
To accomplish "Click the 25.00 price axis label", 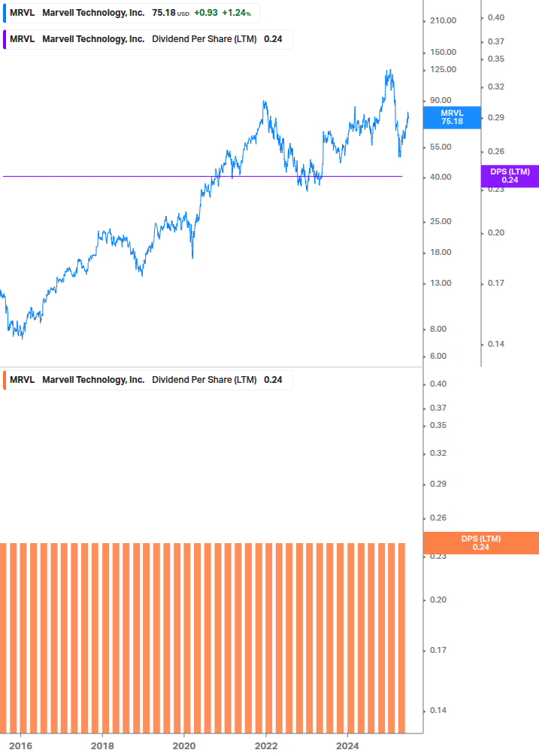I will 441,222.
